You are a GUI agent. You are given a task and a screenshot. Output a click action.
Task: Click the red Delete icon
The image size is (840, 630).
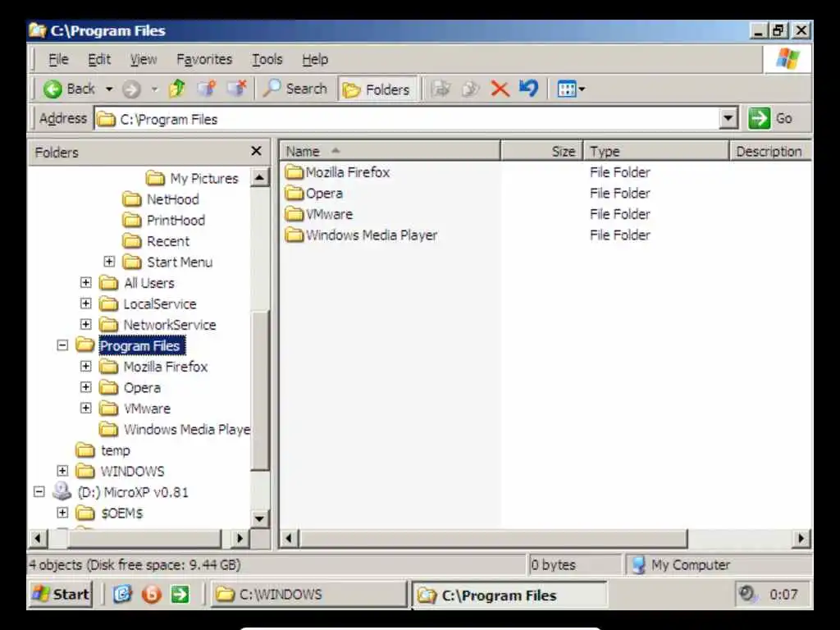click(500, 89)
